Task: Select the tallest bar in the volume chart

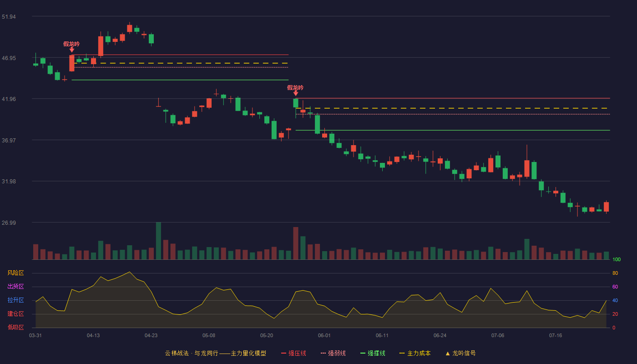Action: (x=158, y=241)
